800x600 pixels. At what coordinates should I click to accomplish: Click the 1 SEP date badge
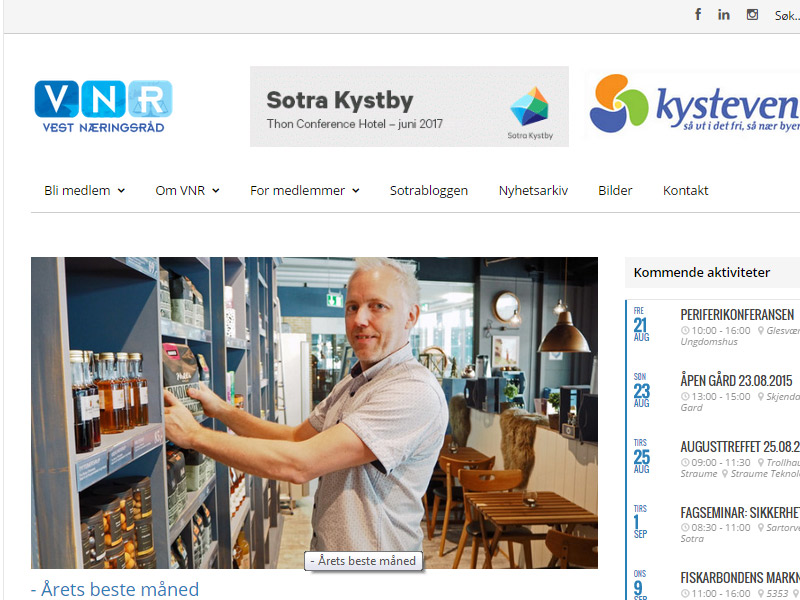tap(640, 521)
